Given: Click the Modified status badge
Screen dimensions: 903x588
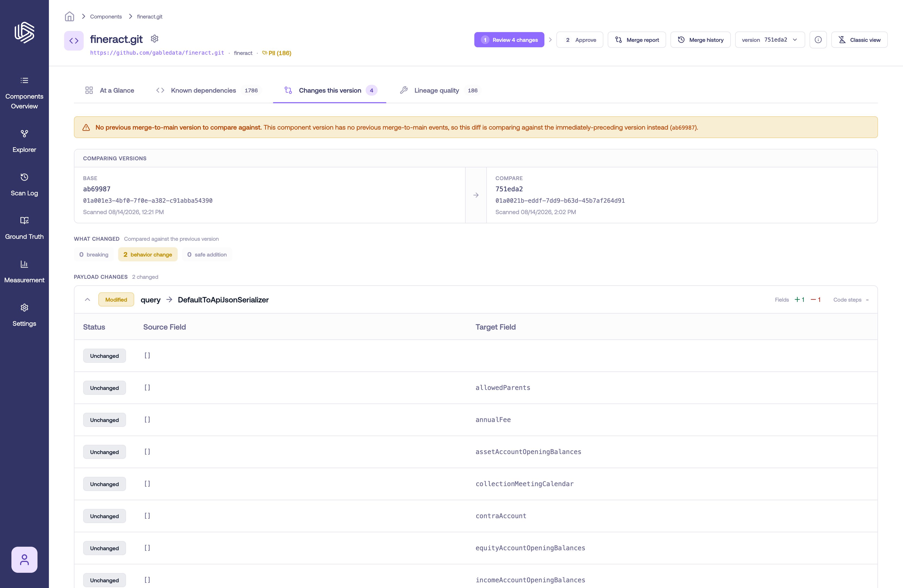Looking at the screenshot, I should tap(116, 299).
